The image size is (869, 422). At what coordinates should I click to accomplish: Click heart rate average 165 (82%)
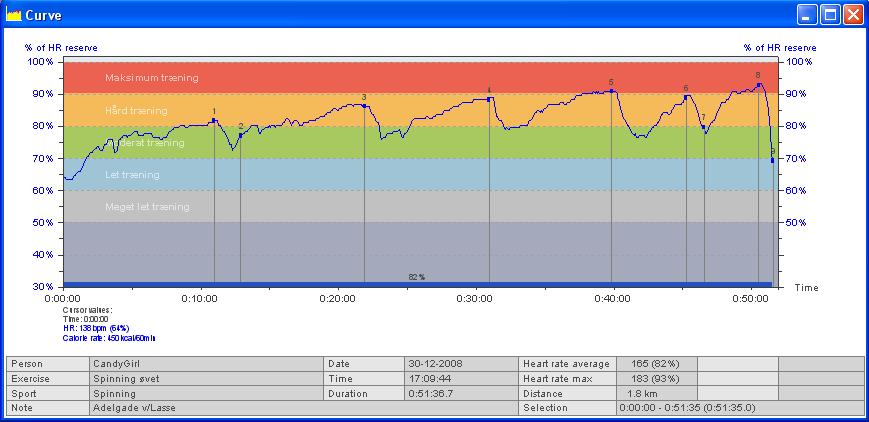tap(657, 364)
